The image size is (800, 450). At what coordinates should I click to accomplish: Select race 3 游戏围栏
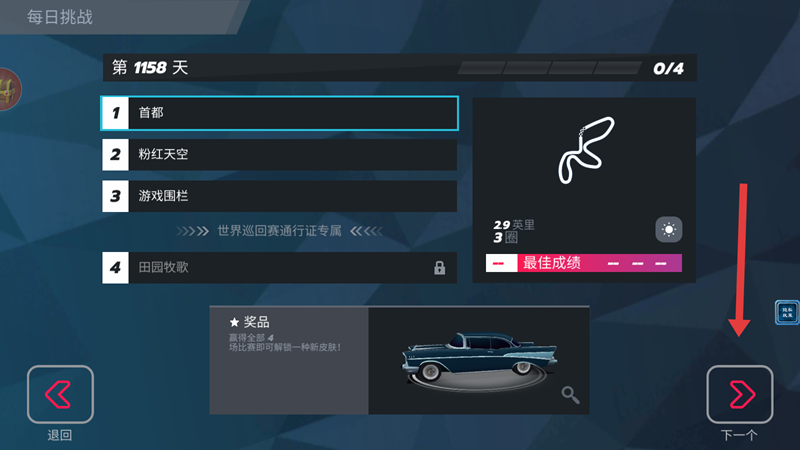[280, 196]
